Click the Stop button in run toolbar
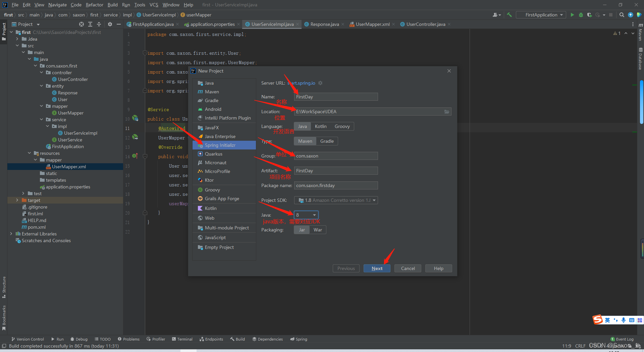644x352 pixels. 611,15
